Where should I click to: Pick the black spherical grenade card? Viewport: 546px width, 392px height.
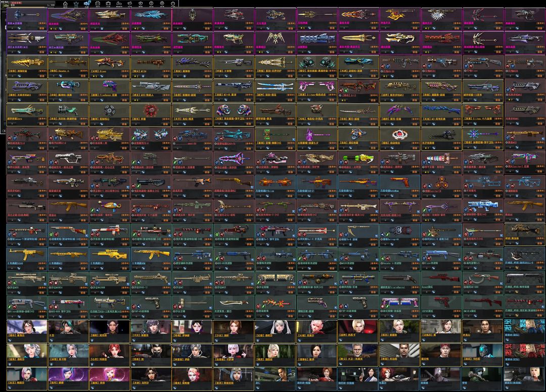[110, 115]
